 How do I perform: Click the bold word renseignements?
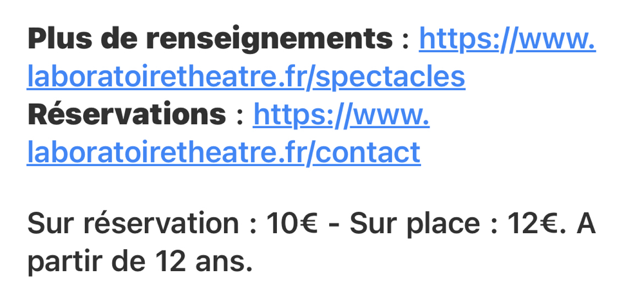coord(269,40)
